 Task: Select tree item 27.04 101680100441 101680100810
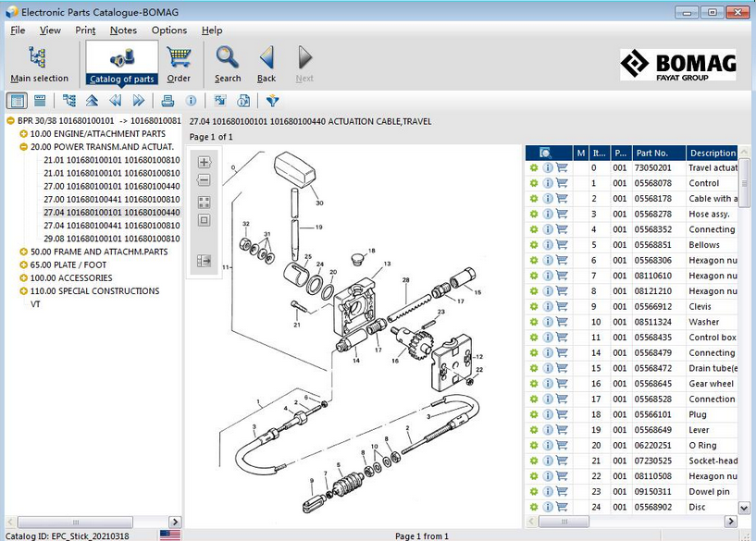coord(111,226)
